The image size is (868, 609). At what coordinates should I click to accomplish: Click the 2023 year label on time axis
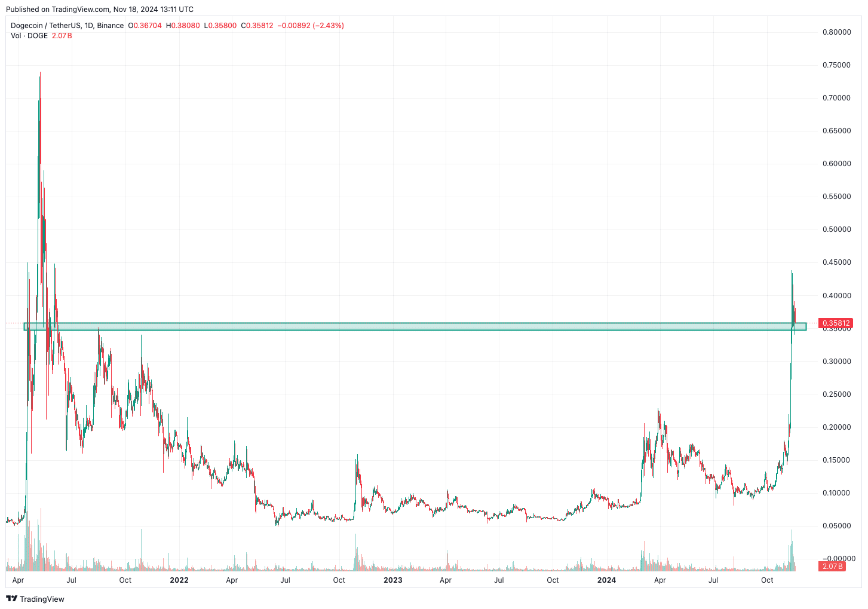(x=392, y=580)
